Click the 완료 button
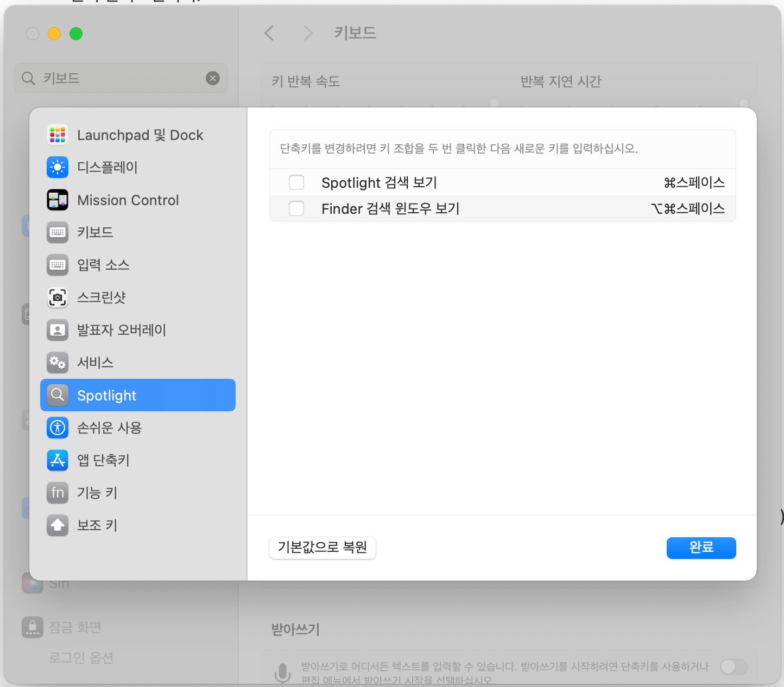The height and width of the screenshot is (687, 784). tap(701, 548)
